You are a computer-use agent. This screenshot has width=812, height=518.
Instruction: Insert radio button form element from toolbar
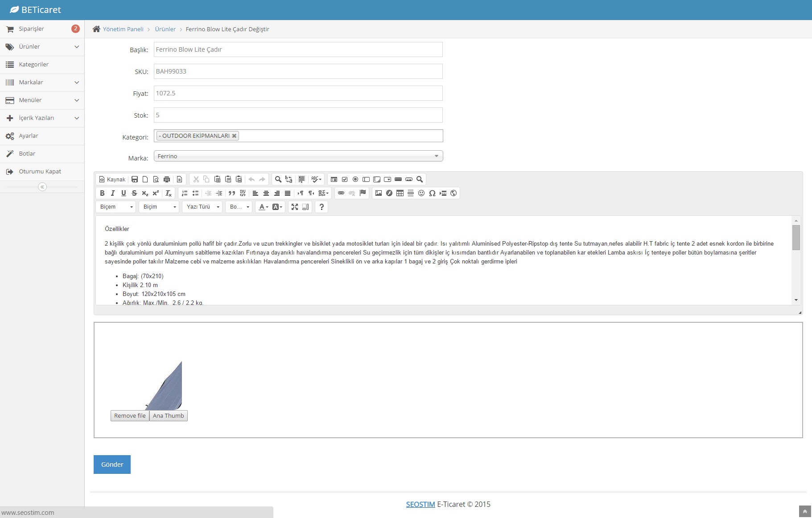tap(355, 179)
